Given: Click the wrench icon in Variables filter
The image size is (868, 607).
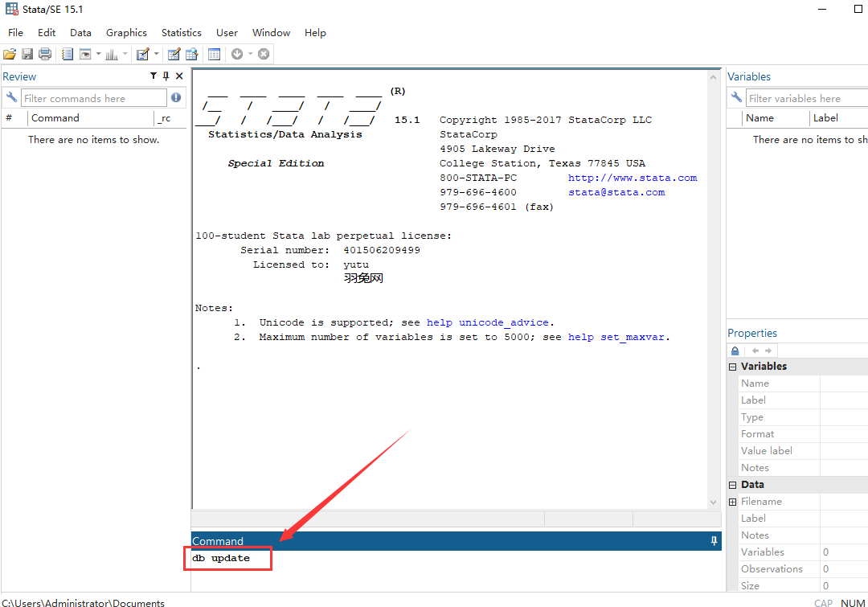Looking at the screenshot, I should (736, 97).
